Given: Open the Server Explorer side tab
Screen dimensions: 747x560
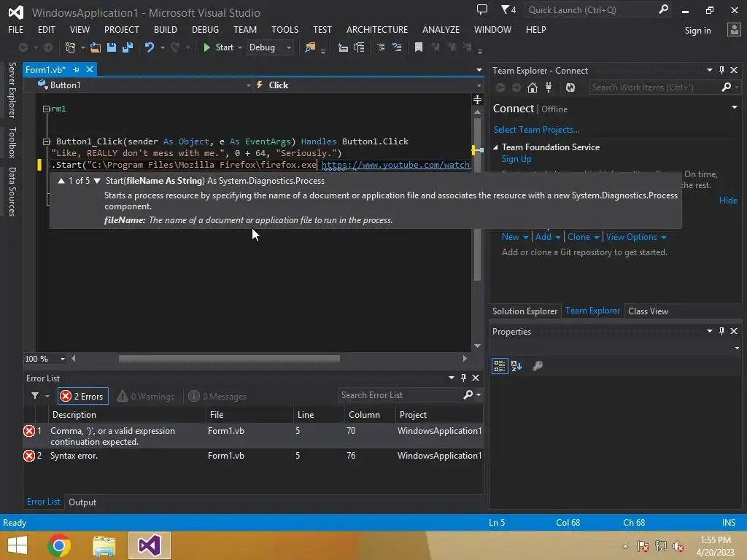Looking at the screenshot, I should tap(12, 90).
